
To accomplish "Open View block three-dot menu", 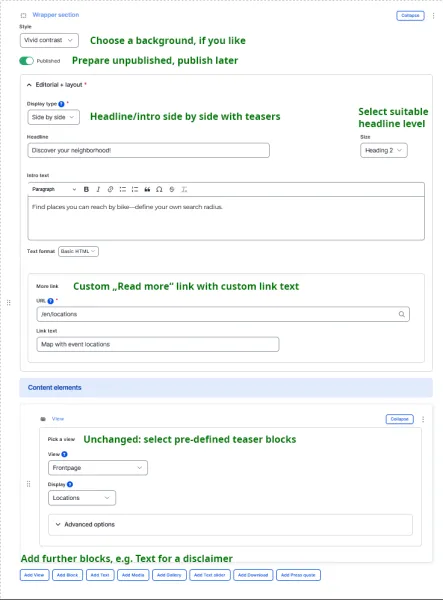I will [423, 419].
